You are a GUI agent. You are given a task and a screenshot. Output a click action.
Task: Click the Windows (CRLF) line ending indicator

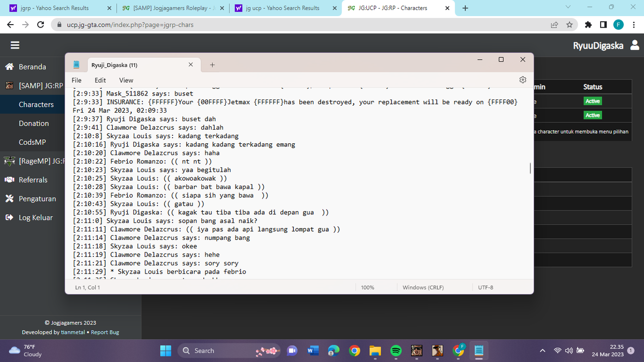[x=424, y=288]
